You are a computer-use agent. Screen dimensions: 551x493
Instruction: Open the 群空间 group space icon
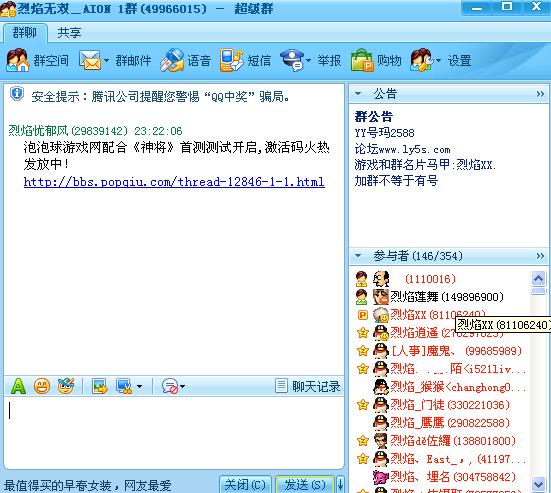click(x=17, y=60)
